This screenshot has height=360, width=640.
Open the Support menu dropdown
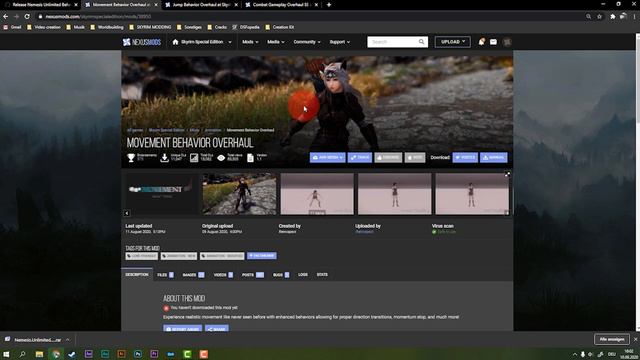click(x=339, y=42)
